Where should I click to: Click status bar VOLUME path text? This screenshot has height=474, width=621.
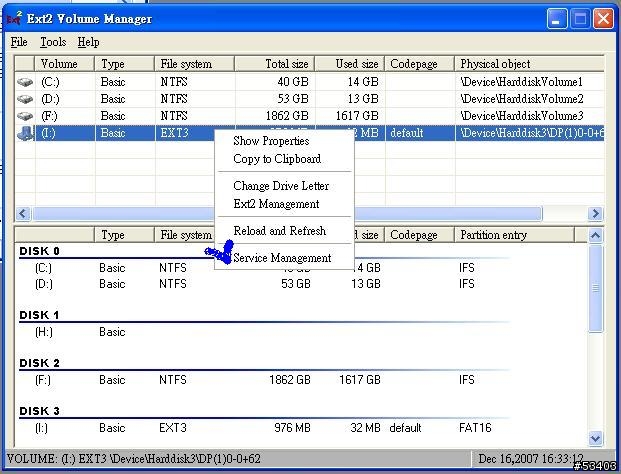coord(134,459)
